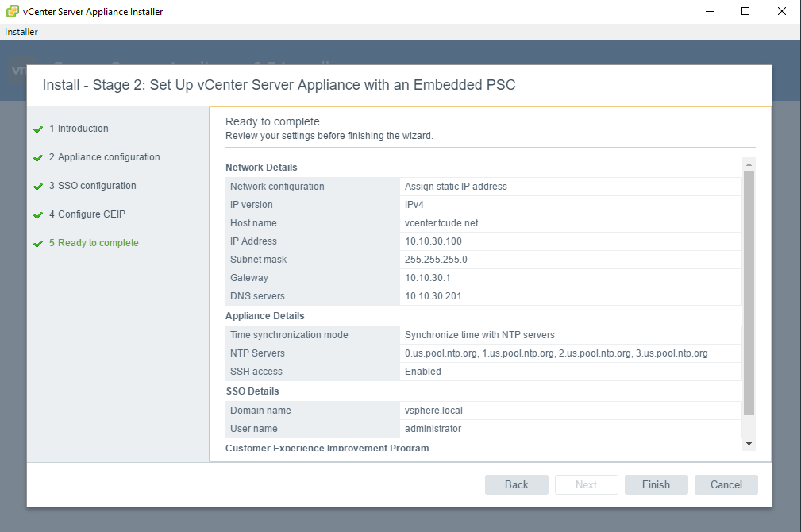Select 'Synchronize time with NTP servers' value

pos(479,335)
